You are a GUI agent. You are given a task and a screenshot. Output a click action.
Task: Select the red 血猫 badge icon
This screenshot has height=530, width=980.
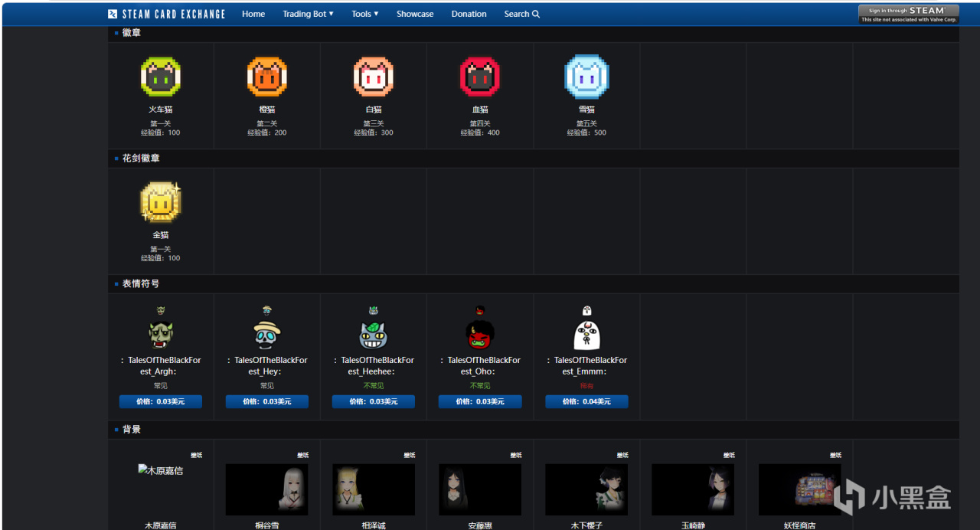click(x=479, y=77)
